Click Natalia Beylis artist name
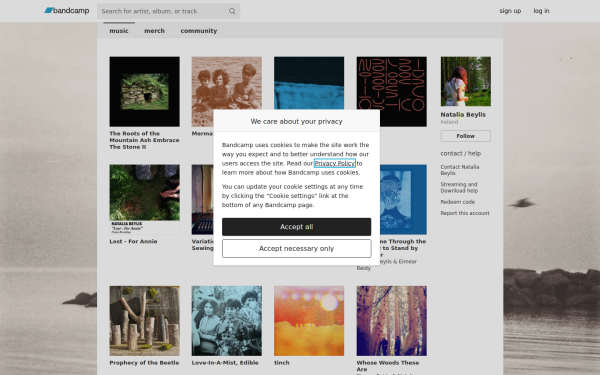 463,114
